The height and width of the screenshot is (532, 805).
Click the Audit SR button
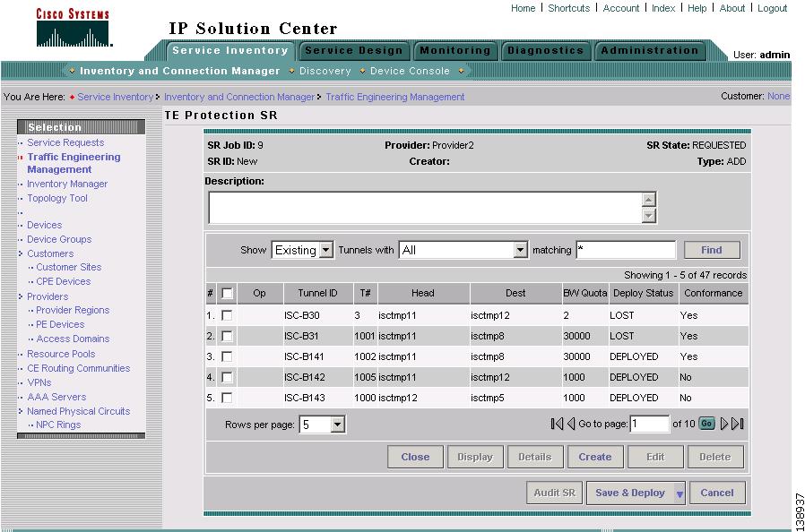tap(555, 493)
